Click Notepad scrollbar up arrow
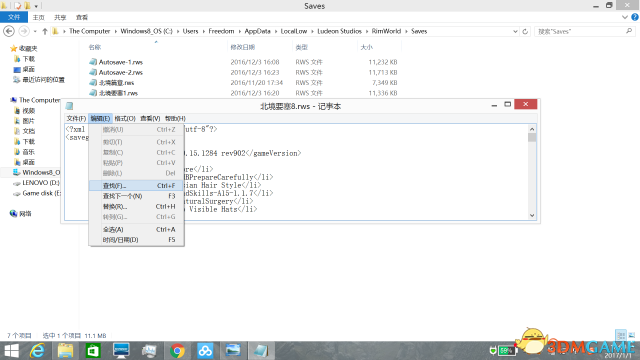 click(532, 129)
